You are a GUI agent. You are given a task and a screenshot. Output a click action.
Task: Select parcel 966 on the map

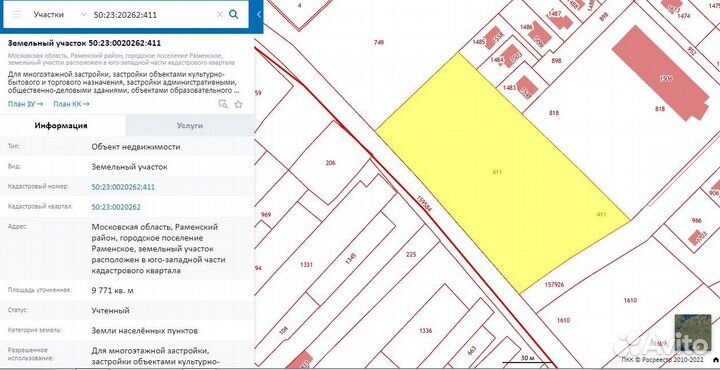pyautogui.click(x=697, y=220)
